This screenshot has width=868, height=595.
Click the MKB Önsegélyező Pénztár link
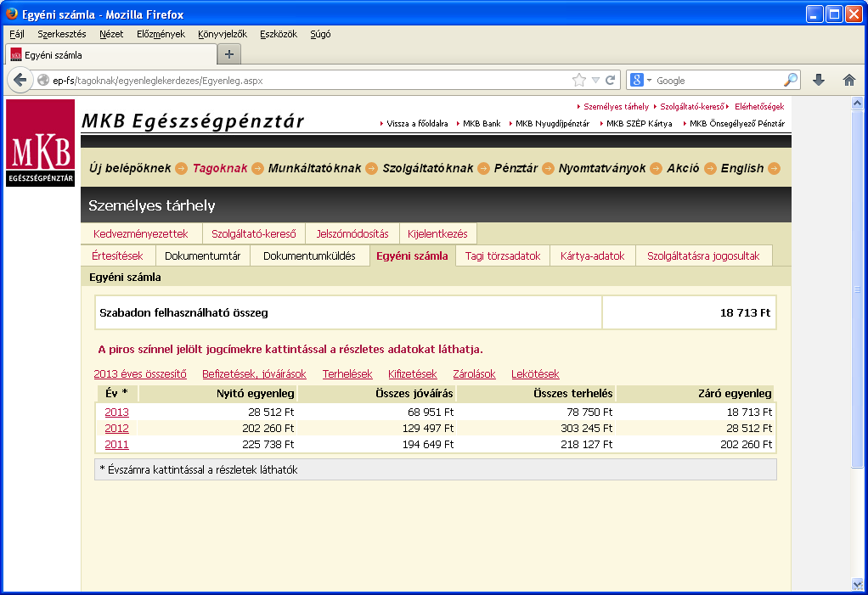[x=737, y=123]
